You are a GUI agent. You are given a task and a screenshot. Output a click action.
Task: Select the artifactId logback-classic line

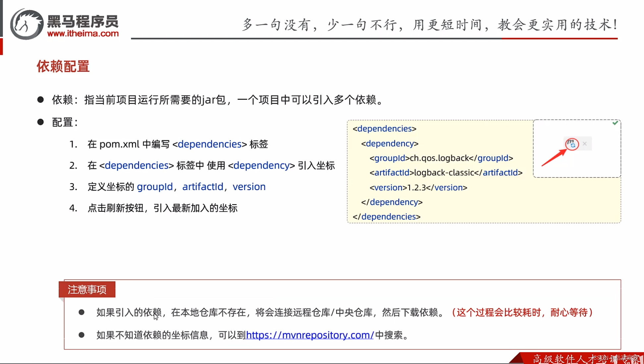446,173
